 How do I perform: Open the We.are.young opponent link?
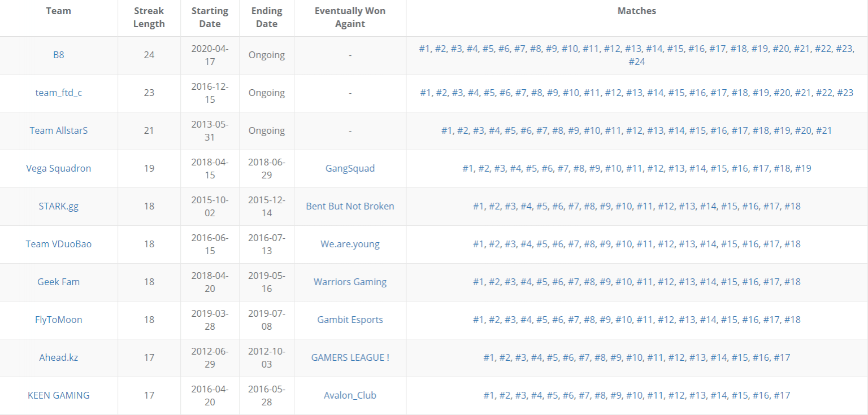click(x=350, y=244)
